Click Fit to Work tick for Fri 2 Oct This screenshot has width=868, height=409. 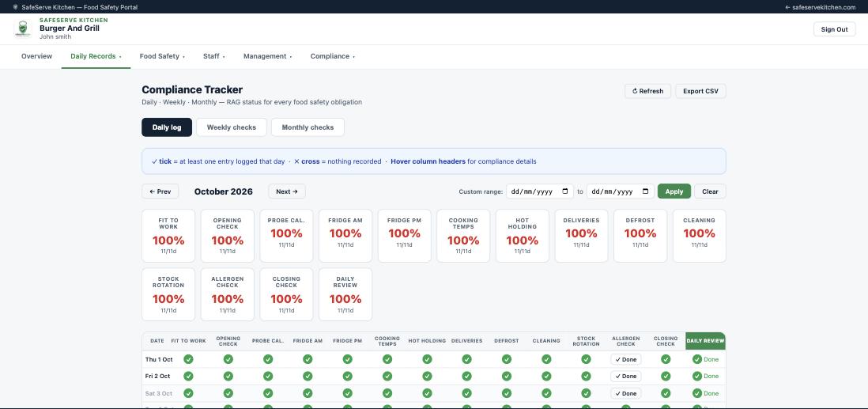(188, 376)
